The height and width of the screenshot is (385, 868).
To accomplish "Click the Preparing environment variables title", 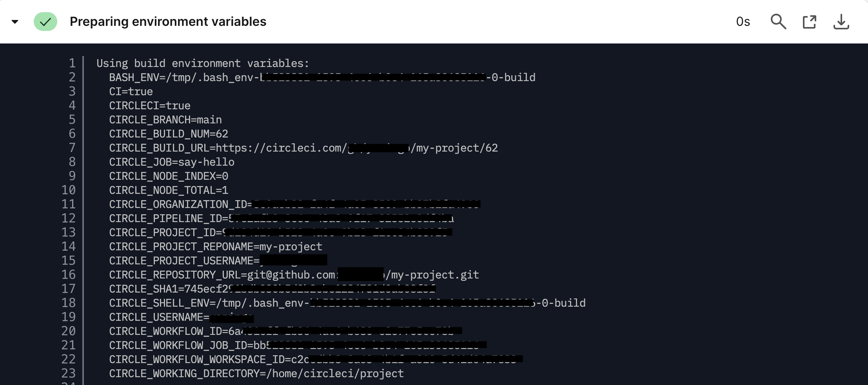I will (x=168, y=22).
